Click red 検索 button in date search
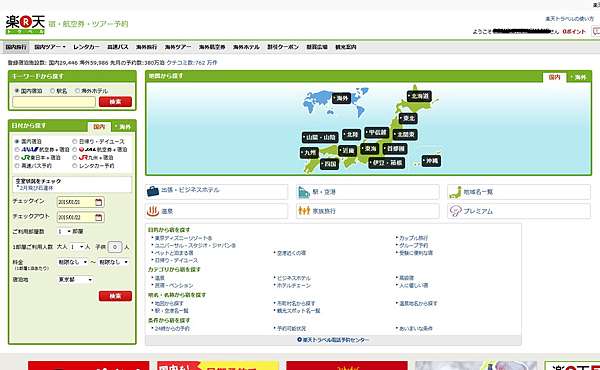This screenshot has width=600, height=370. click(x=115, y=296)
